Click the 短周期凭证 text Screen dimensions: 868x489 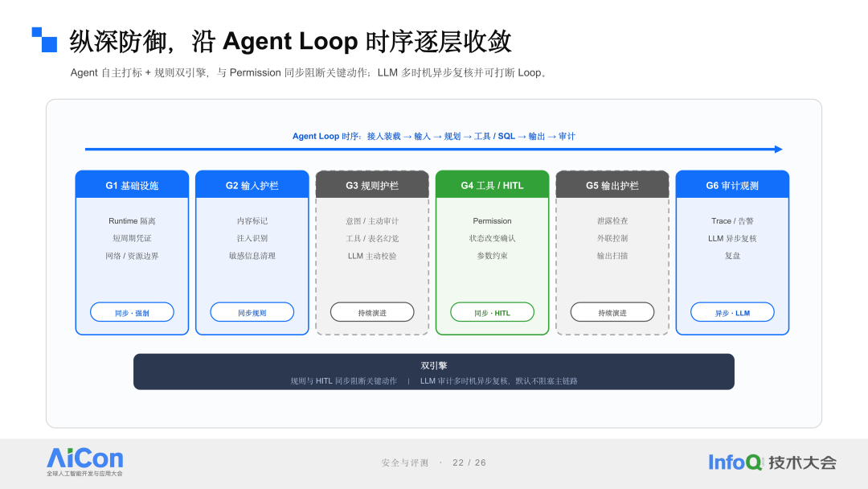[x=132, y=238]
